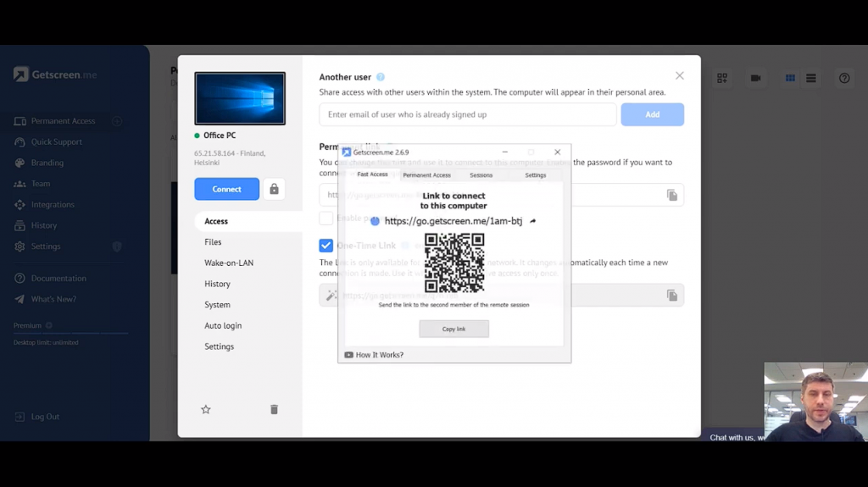Open the Wake-on-LAN section
Viewport: 868px width, 487px height.
click(x=229, y=263)
